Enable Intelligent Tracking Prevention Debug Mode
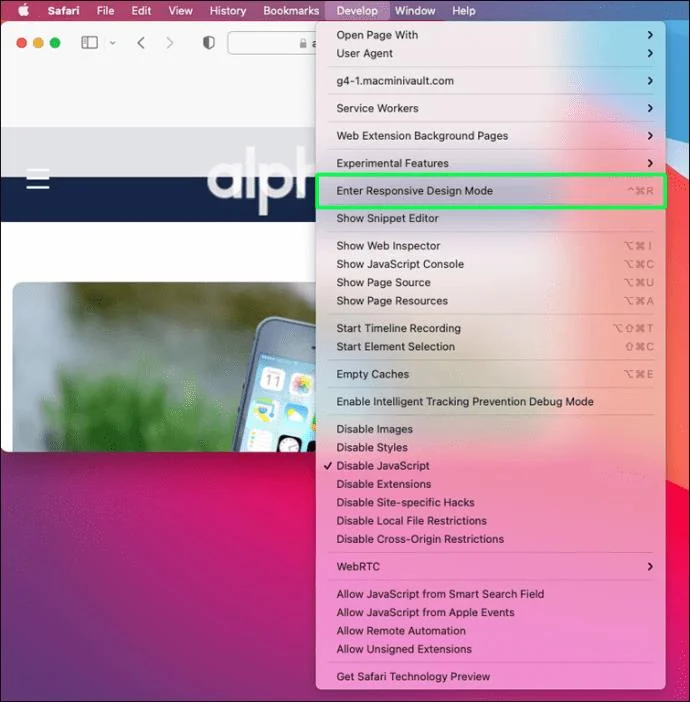Image resolution: width=690 pixels, height=702 pixels. coord(490,402)
